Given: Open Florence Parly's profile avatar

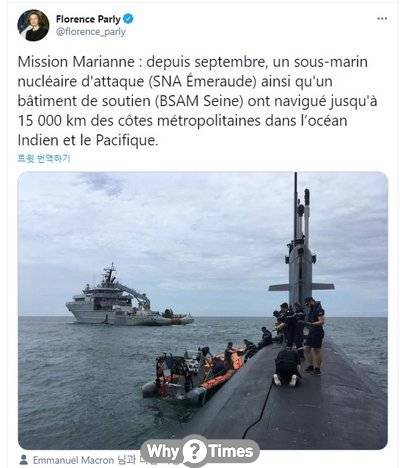Looking at the screenshot, I should [33, 25].
